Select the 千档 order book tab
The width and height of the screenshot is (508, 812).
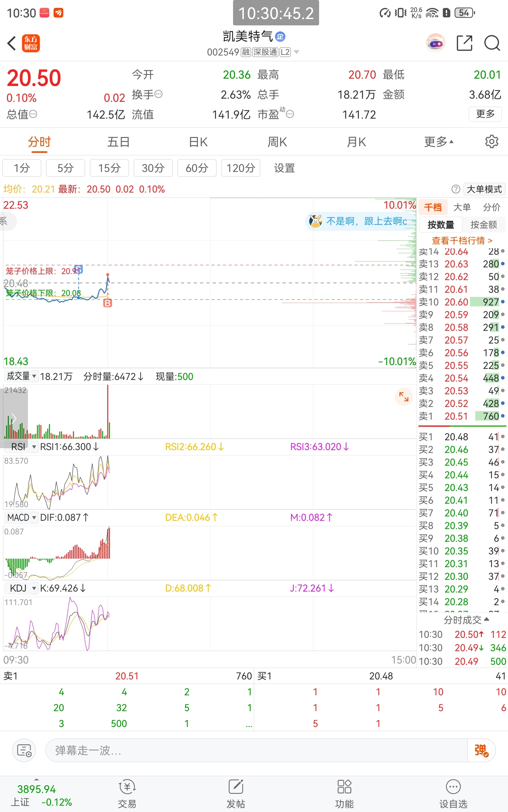tap(433, 207)
